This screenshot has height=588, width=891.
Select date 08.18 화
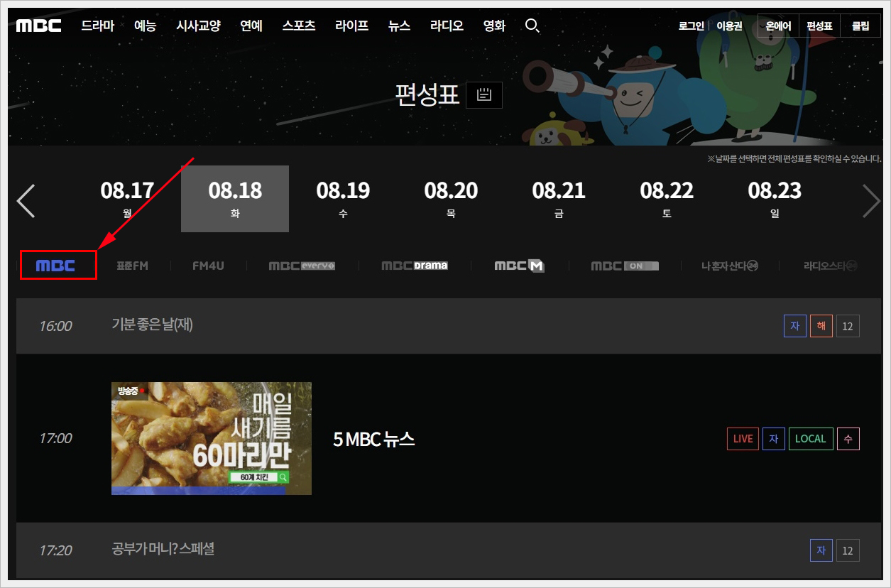click(235, 199)
